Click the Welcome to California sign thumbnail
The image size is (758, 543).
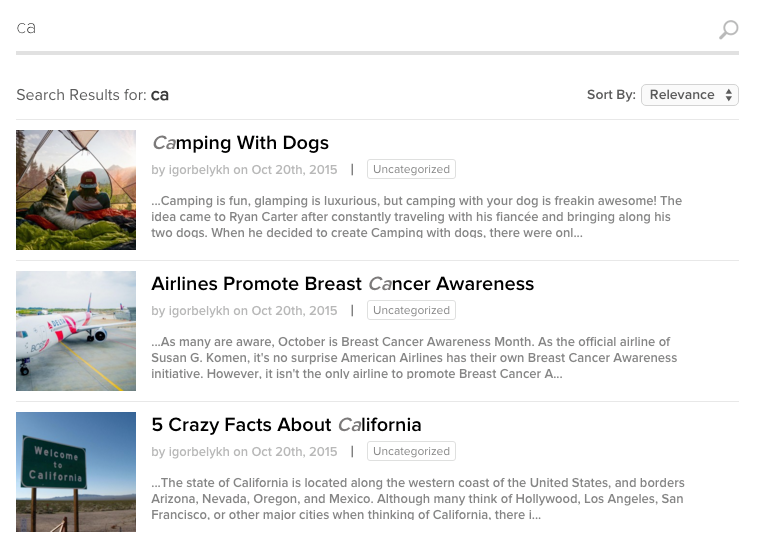click(x=76, y=472)
